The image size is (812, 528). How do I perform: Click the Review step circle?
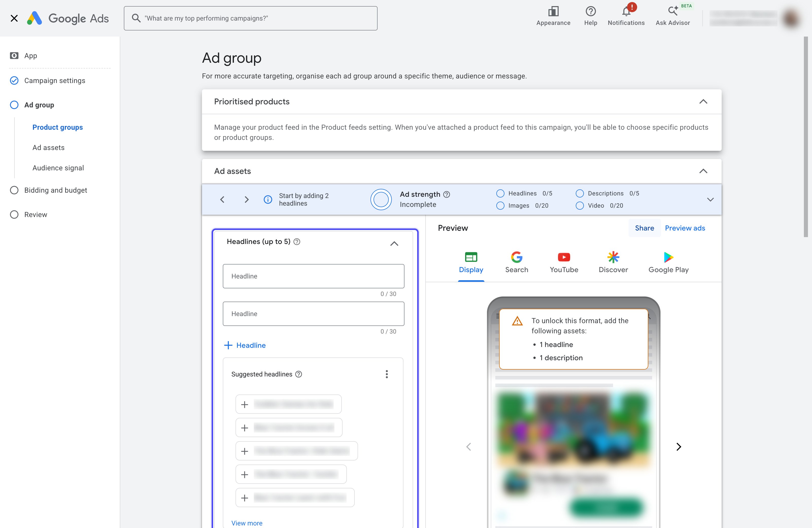14,215
